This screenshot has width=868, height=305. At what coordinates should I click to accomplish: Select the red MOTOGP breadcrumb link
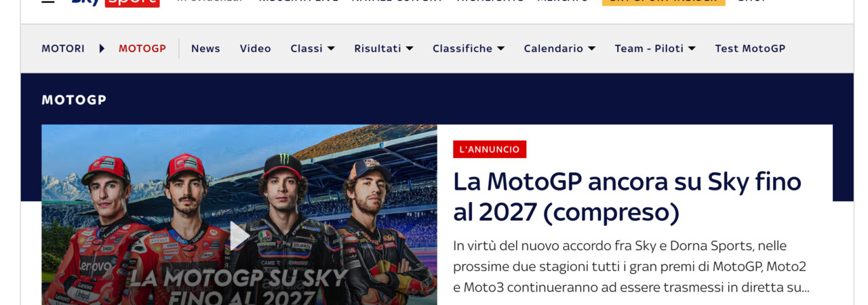142,48
